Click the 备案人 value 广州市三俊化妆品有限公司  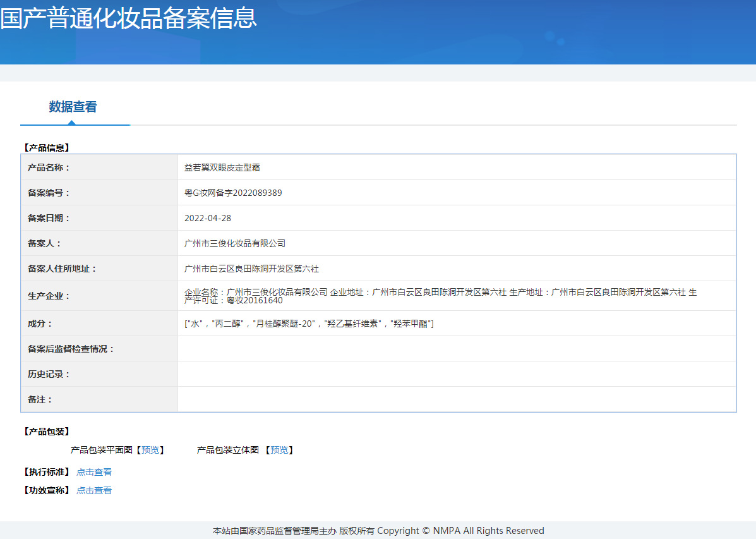pyautogui.click(x=235, y=243)
